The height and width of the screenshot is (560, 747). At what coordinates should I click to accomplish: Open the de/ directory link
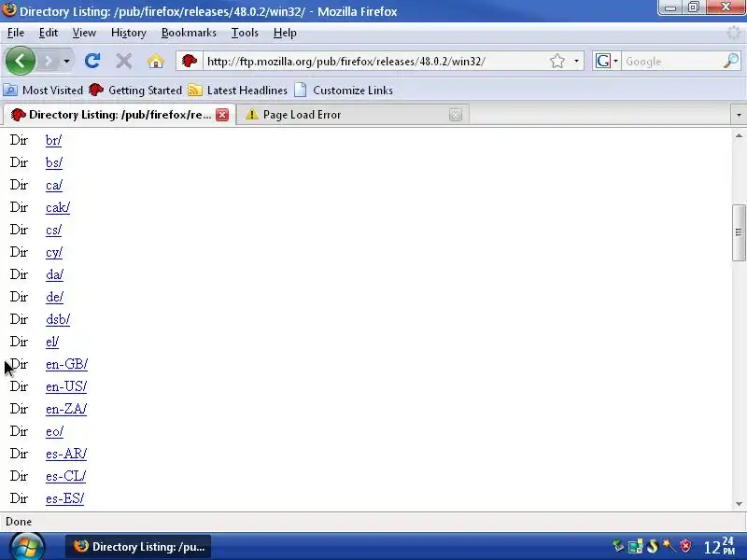pos(54,297)
